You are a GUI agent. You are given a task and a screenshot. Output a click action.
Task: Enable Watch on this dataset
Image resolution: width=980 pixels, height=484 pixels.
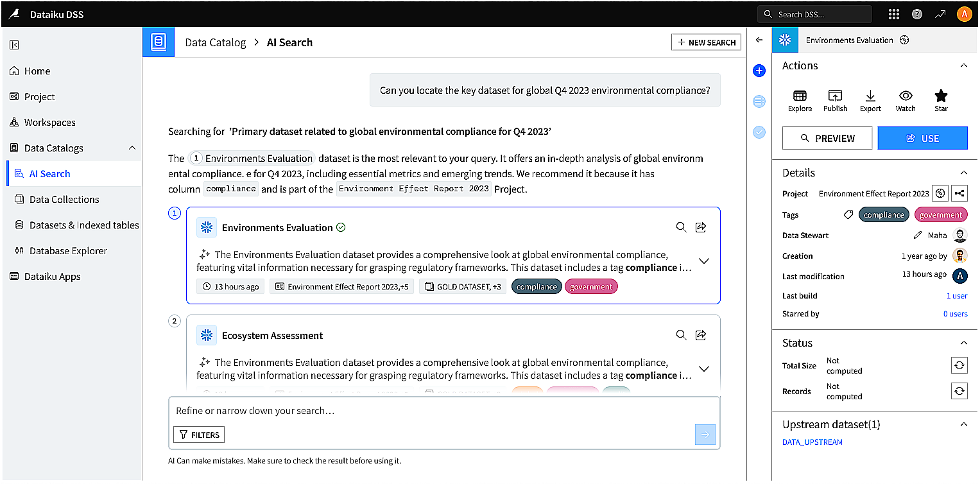905,101
